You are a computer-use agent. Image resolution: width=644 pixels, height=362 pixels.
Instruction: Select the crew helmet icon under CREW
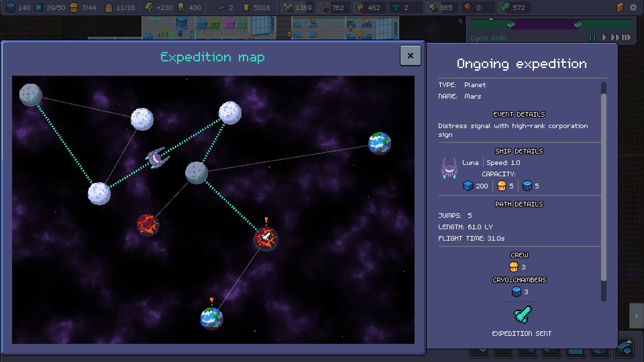(514, 267)
